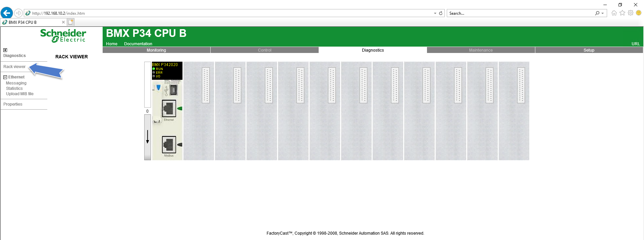Open Properties in the sidebar

pos(13,104)
